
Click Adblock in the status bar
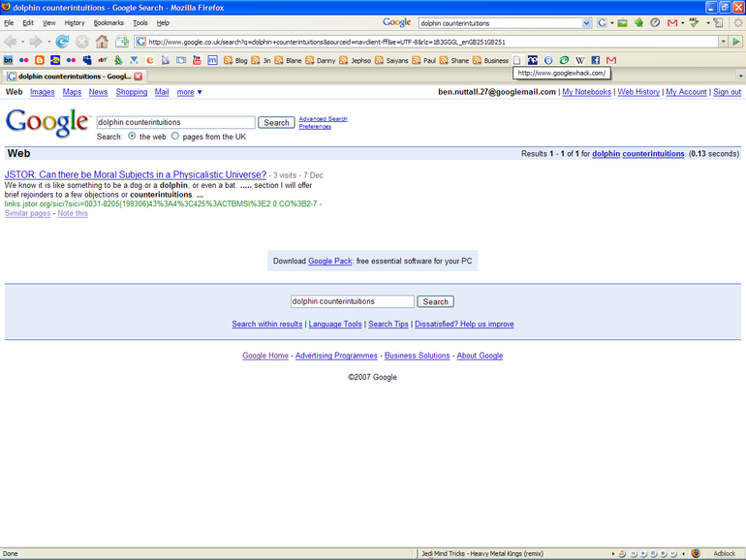click(724, 554)
